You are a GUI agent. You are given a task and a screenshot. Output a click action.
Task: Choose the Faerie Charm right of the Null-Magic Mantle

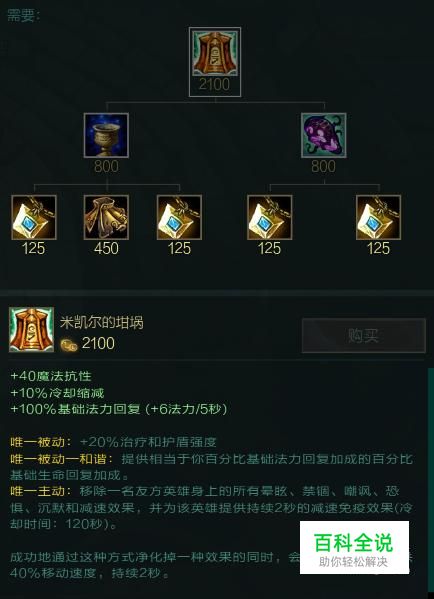pyautogui.click(x=179, y=217)
